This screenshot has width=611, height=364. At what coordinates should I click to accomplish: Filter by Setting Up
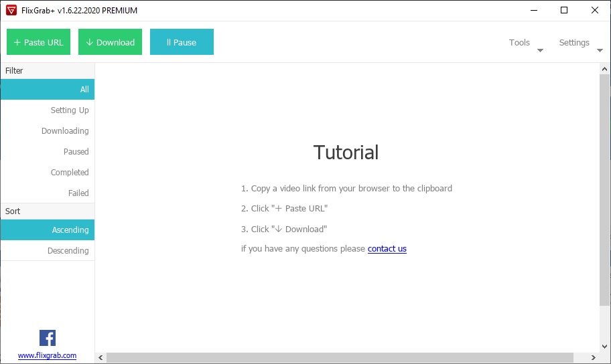48,110
